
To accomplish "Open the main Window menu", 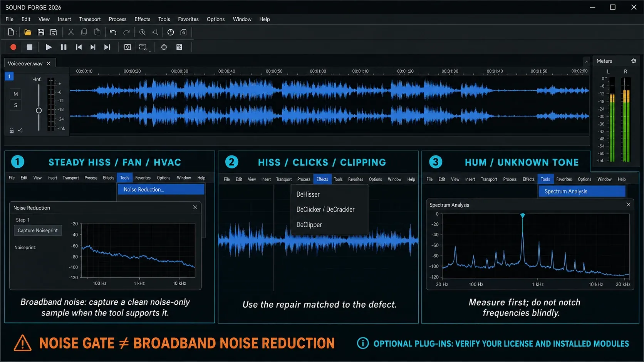I will (242, 19).
